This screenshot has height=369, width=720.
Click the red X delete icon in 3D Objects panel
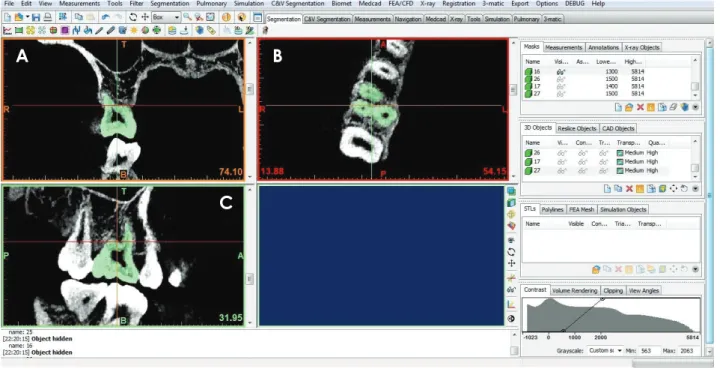click(x=629, y=189)
